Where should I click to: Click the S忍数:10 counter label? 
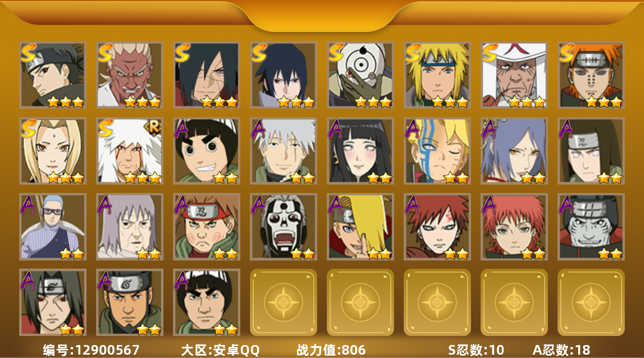tap(476, 350)
